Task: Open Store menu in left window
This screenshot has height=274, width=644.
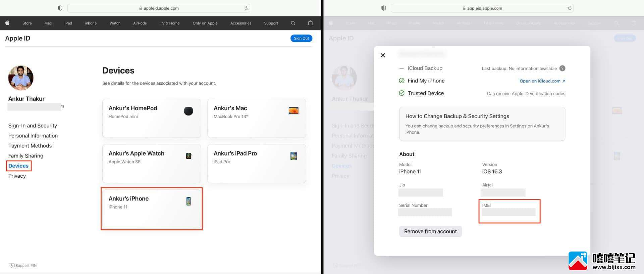Action: click(x=27, y=23)
